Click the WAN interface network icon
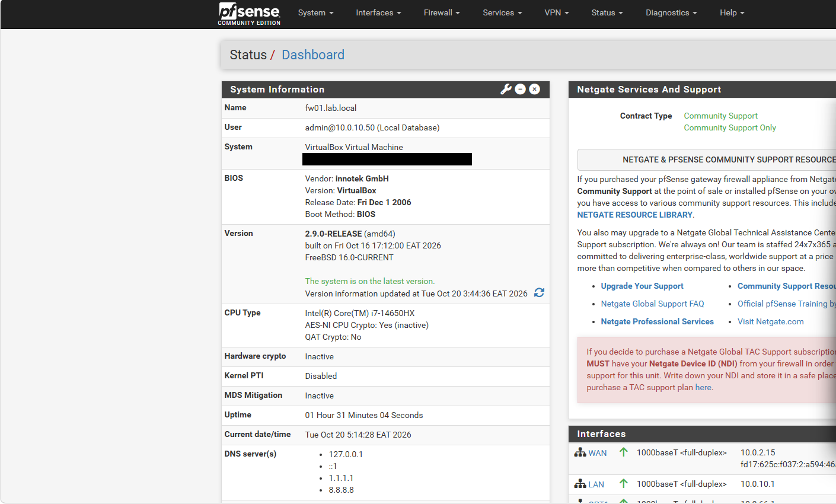Screen dimensions: 836x504 click(x=580, y=452)
